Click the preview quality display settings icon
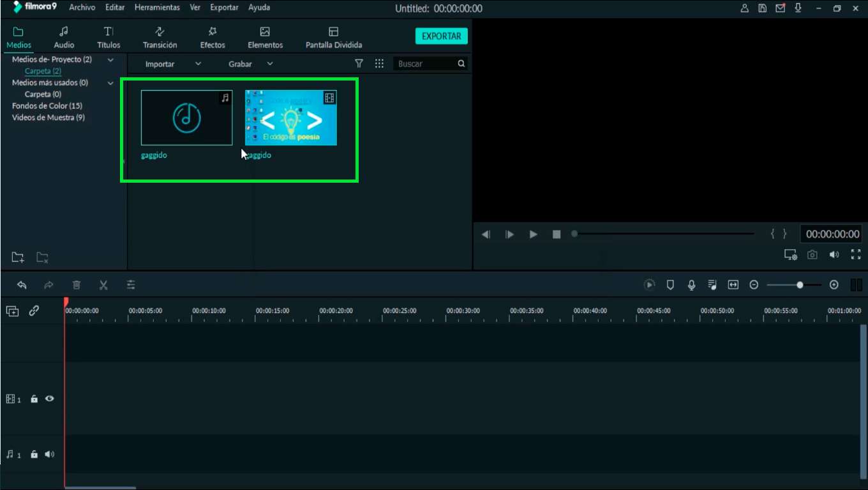This screenshot has height=490, width=868. pyautogui.click(x=791, y=255)
